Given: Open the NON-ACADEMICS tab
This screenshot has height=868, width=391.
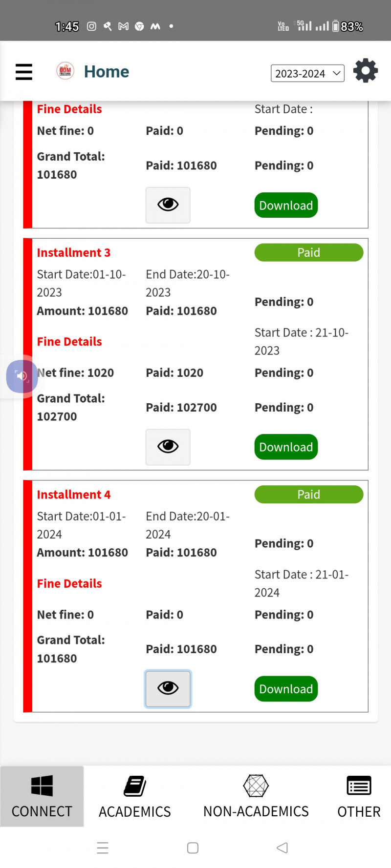Looking at the screenshot, I should (256, 796).
